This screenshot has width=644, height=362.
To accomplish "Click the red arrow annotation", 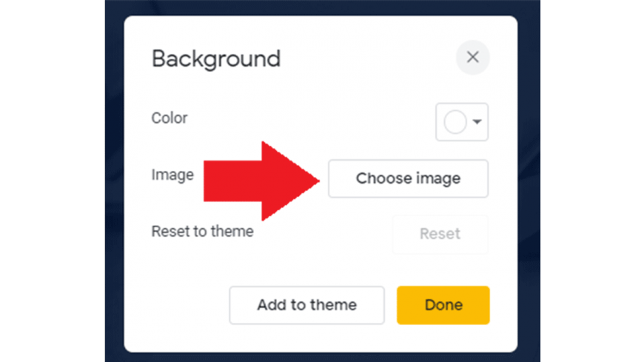I will [x=261, y=181].
